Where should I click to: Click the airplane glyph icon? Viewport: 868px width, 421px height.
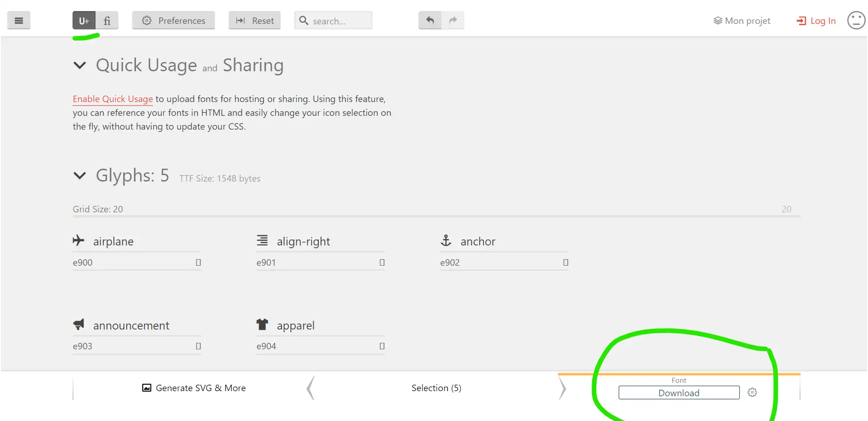(79, 240)
